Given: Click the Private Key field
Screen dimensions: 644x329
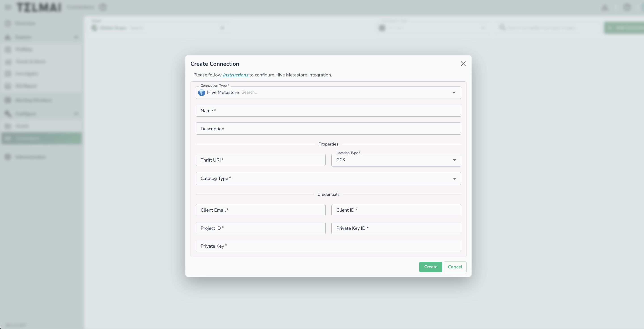Looking at the screenshot, I should 328,246.
